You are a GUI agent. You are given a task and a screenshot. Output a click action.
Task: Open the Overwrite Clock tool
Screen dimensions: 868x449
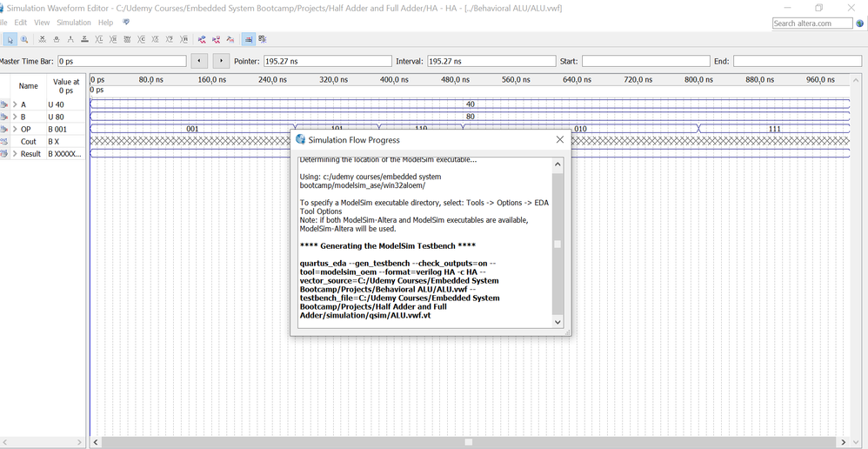coord(156,39)
